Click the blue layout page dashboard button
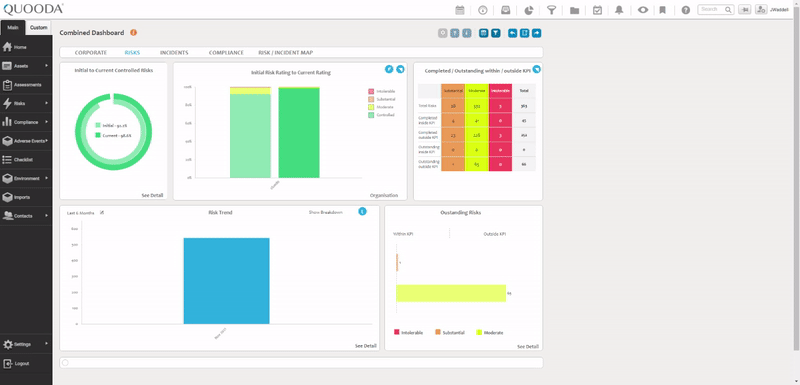800x385 pixels. pos(524,33)
